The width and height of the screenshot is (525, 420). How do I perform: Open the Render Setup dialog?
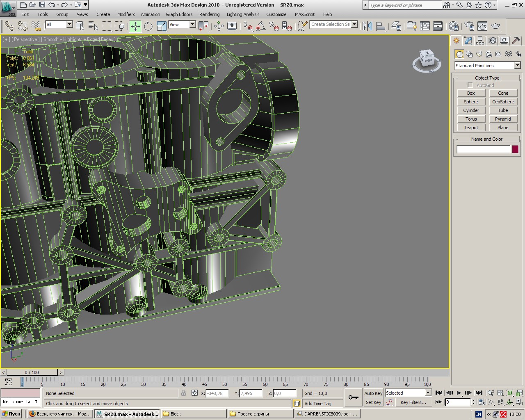click(x=469, y=26)
